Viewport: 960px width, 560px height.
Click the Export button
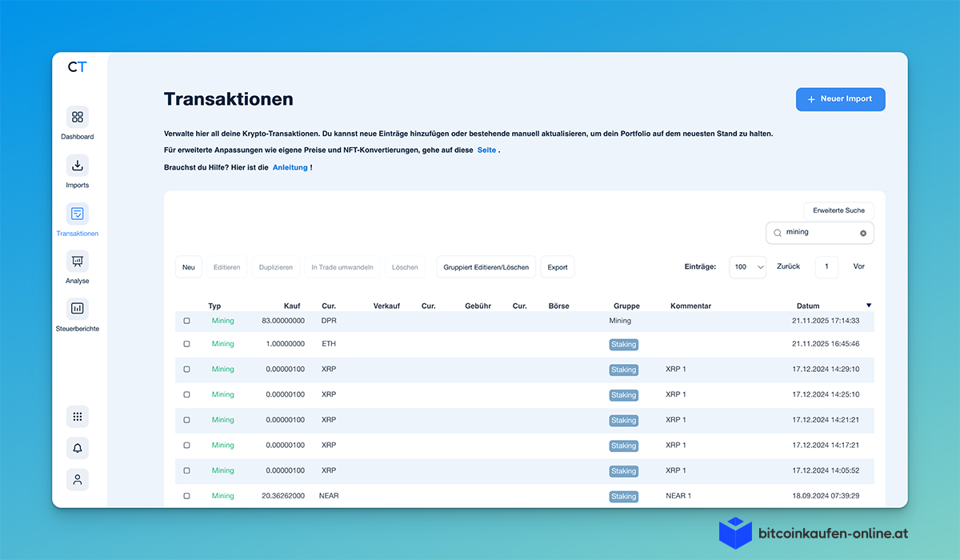(558, 267)
